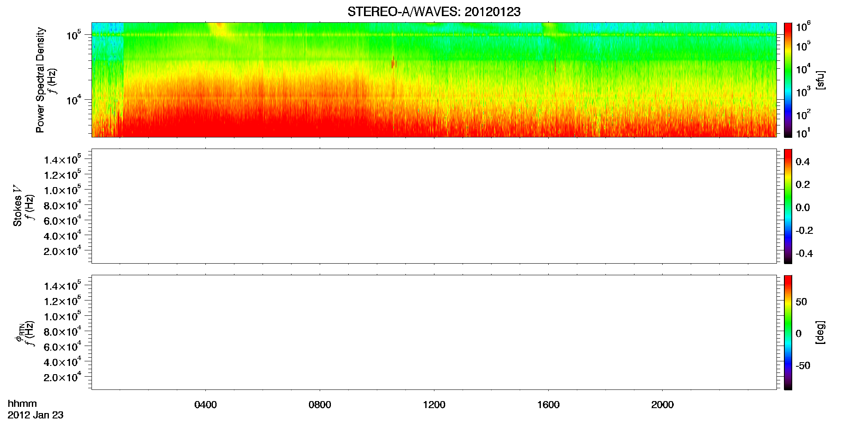Click the degrees color bar for phi RTN

[x=788, y=332]
